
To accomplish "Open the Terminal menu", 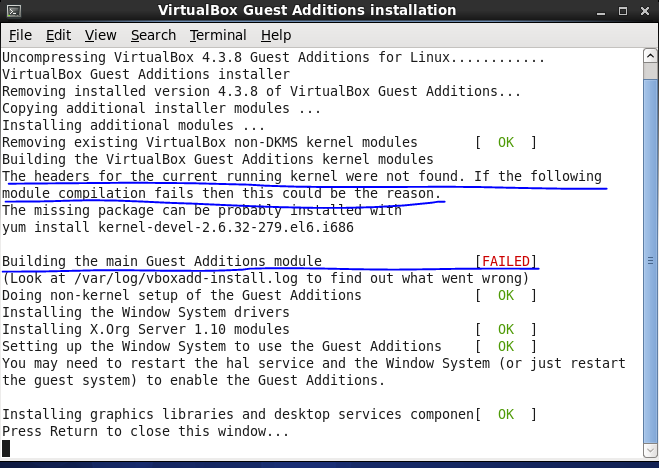I will click(218, 35).
